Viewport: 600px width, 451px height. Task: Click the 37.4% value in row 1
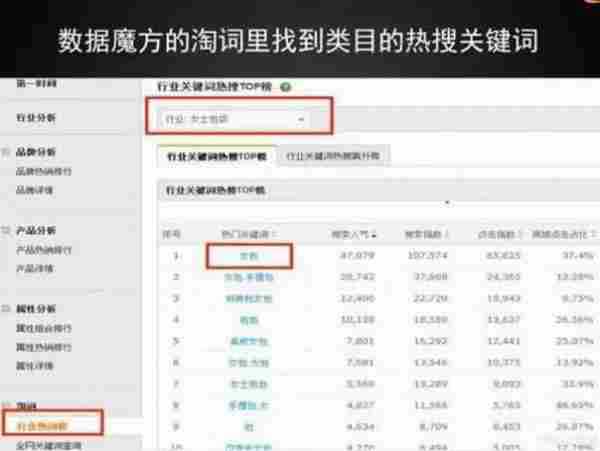pyautogui.click(x=577, y=255)
